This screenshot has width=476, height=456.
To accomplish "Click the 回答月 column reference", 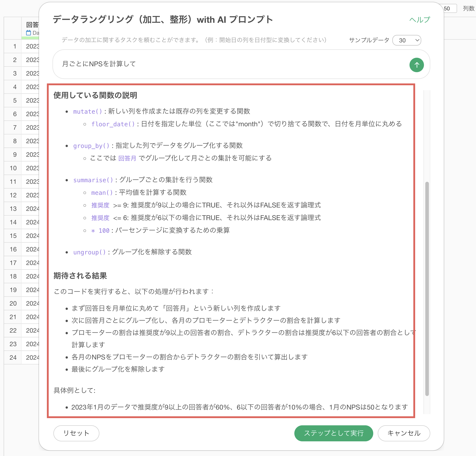I will (127, 158).
